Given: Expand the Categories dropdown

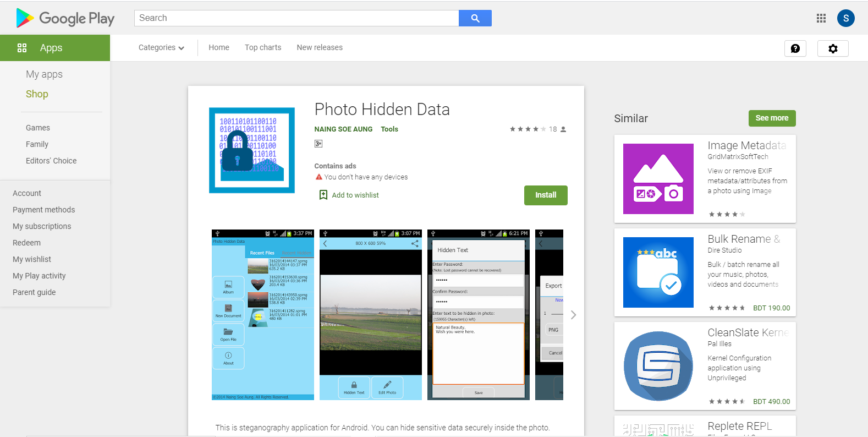Looking at the screenshot, I should (161, 48).
